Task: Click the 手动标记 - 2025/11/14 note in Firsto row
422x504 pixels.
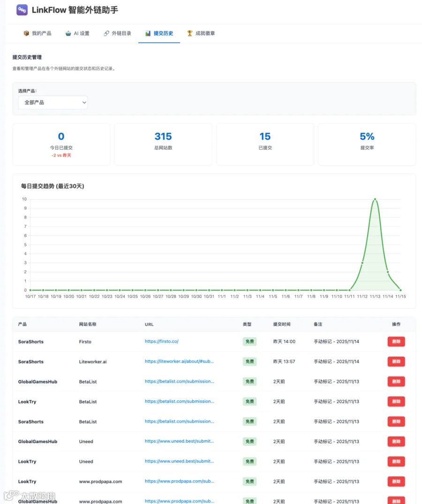Action: (x=336, y=341)
